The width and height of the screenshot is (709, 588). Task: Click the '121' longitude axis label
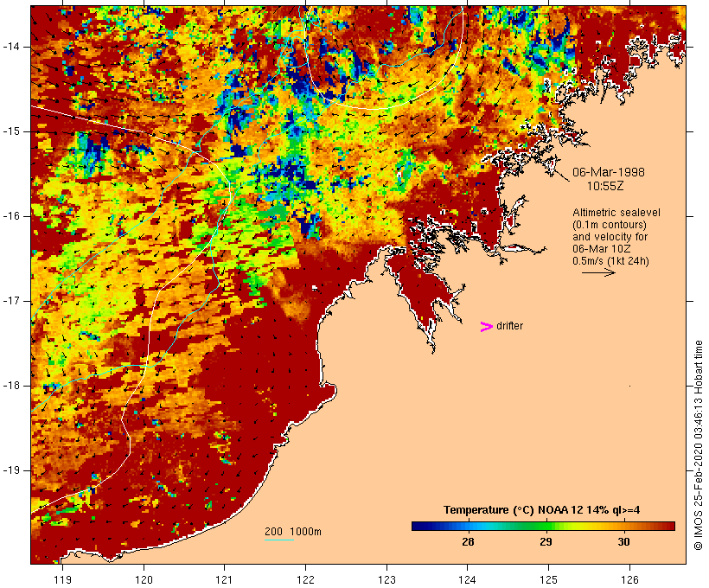(225, 579)
